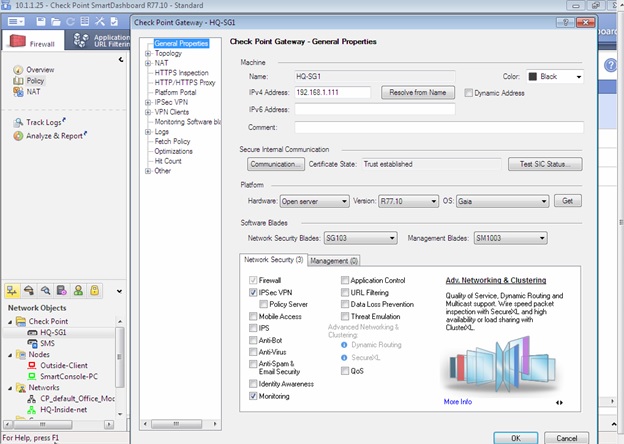Click the Outside-Client node icon
The image size is (624, 444).
[x=32, y=365]
